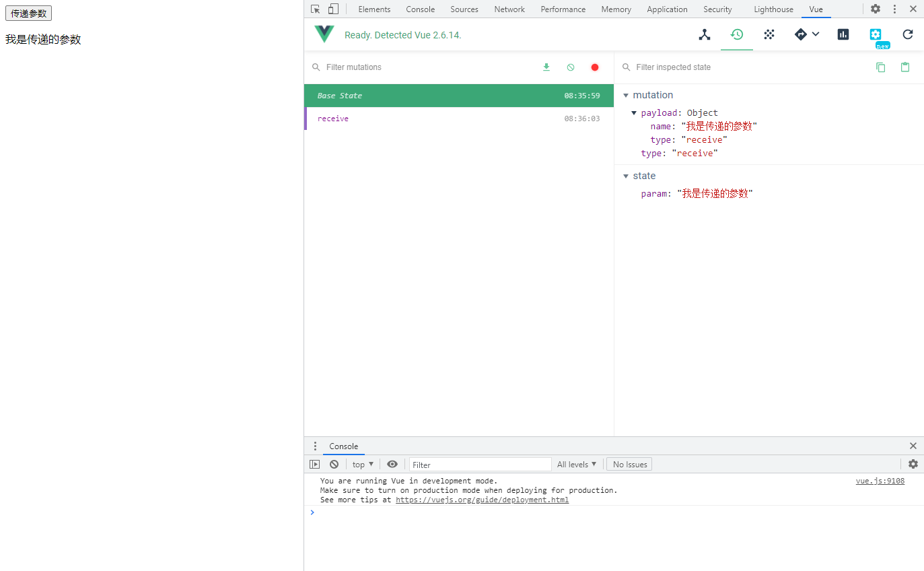Viewport: 924px width, 571px height.
Task: Click the revert all mutations icon
Action: coord(571,67)
